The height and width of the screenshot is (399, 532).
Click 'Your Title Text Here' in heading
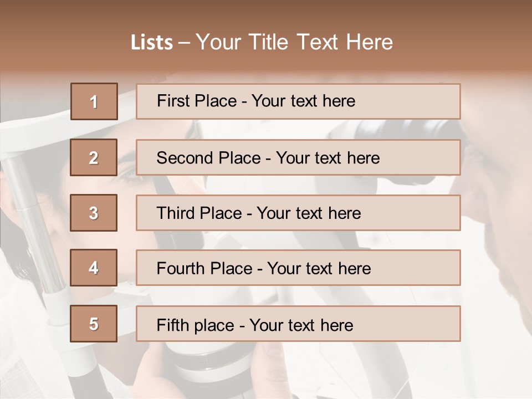coord(294,42)
